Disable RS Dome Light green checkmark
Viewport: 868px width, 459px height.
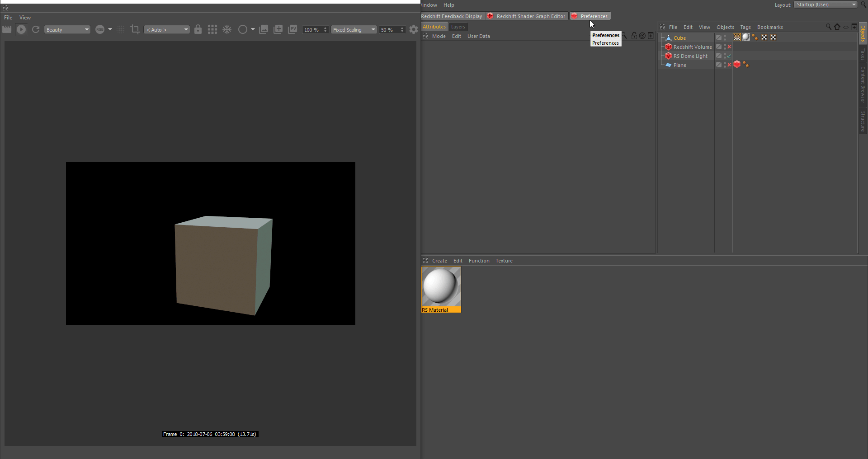coord(729,56)
